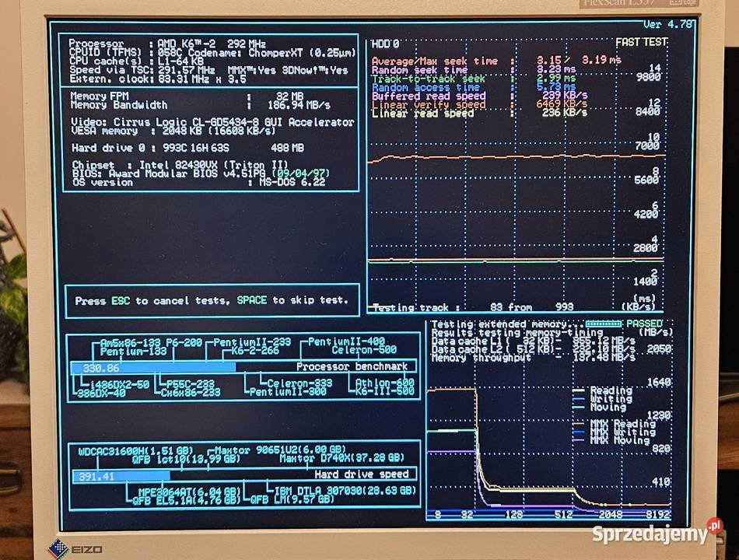This screenshot has width=739, height=560.
Task: Click the 'Track-to-track seek' row label
Action: pos(429,79)
